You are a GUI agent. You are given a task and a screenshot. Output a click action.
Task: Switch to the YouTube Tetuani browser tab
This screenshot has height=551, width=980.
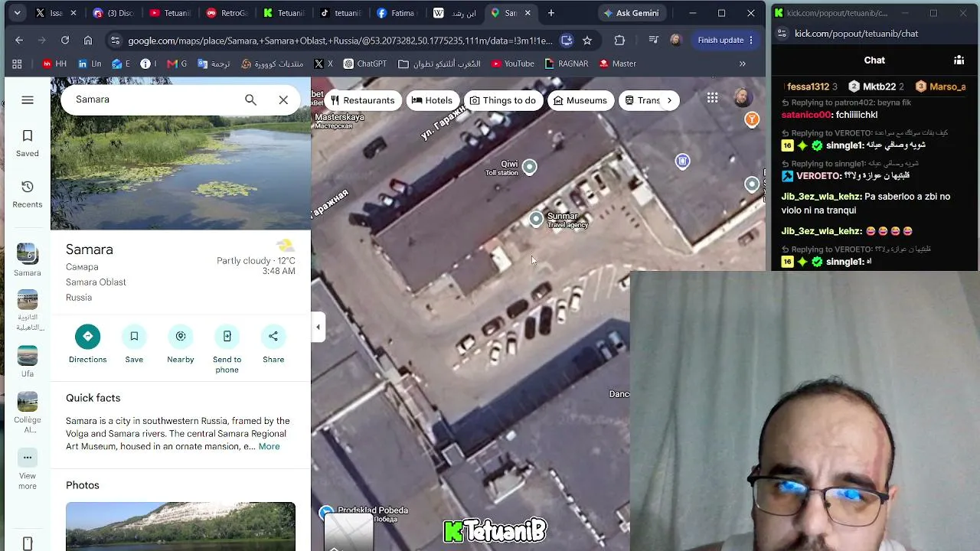[171, 13]
